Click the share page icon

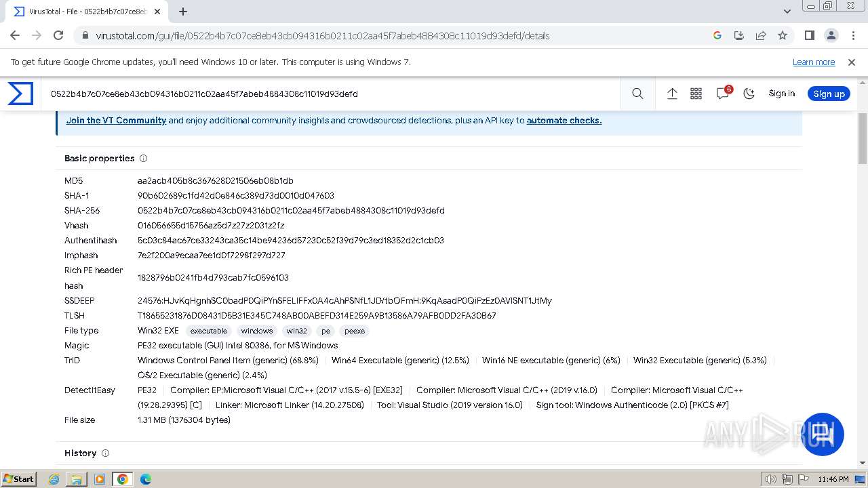761,35
